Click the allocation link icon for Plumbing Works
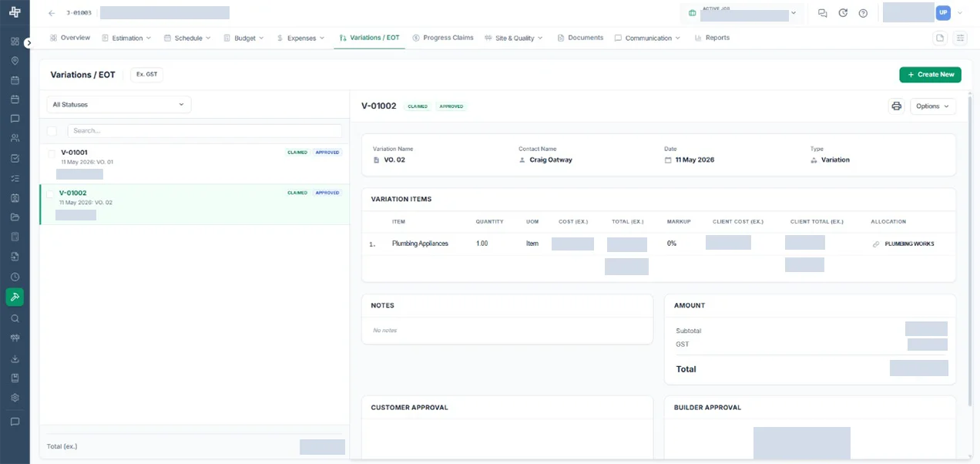The image size is (980, 464). click(x=876, y=244)
